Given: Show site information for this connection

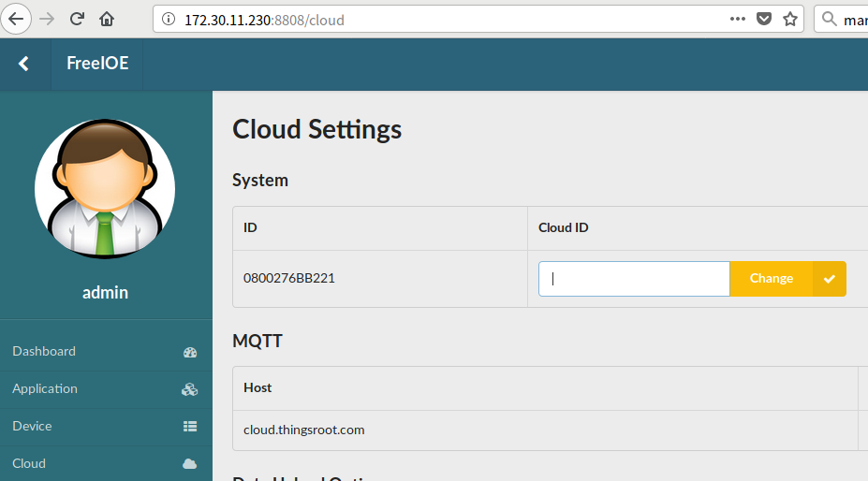Looking at the screenshot, I should [169, 19].
